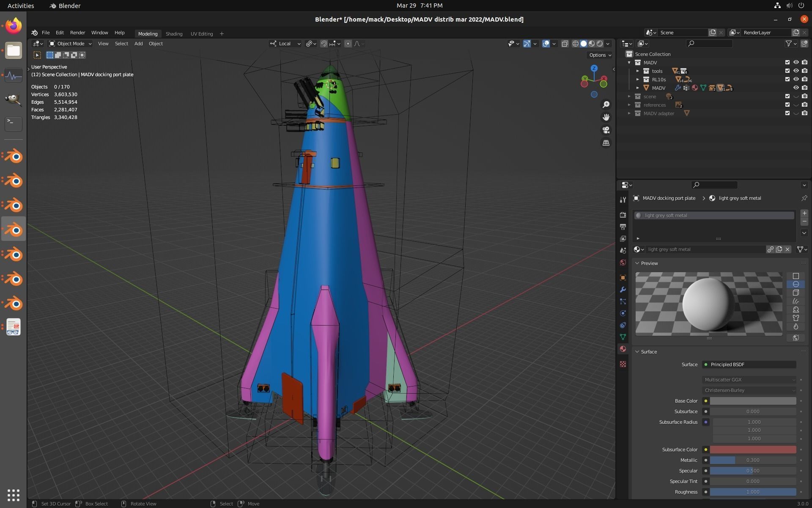Toggle viewport gizmos display button

pos(527,44)
